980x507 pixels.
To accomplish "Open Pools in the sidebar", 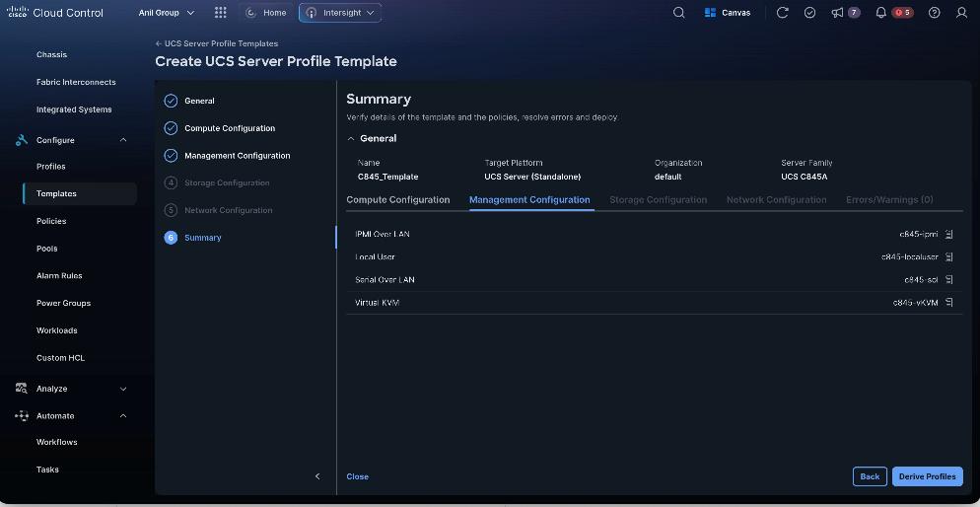I will click(x=47, y=249).
